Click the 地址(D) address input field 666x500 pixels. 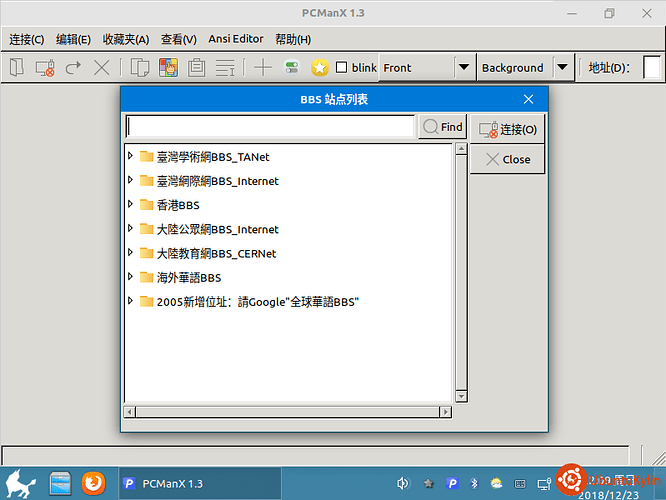pyautogui.click(x=652, y=68)
